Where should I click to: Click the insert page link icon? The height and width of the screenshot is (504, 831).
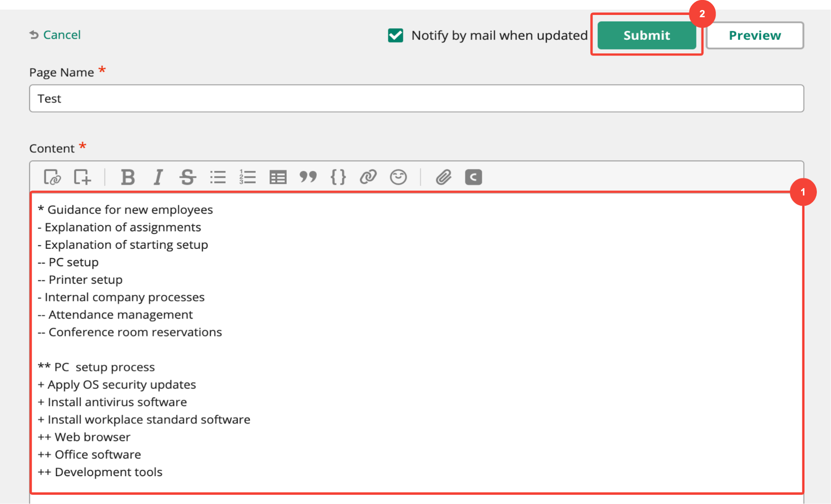coord(52,177)
